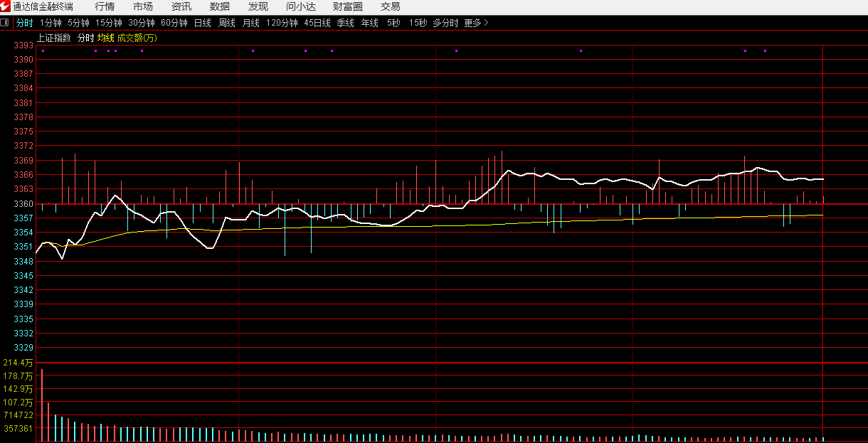Viewport: 868px width, 443px height.
Task: Switch to 5秒 chart period
Action: (x=393, y=23)
